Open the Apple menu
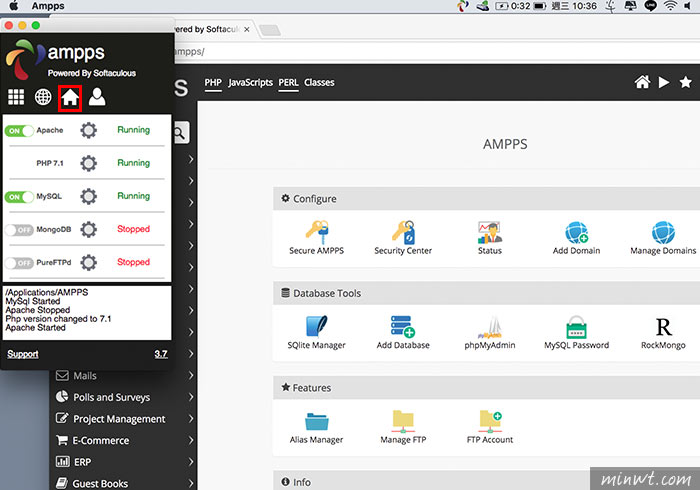 click(x=14, y=6)
